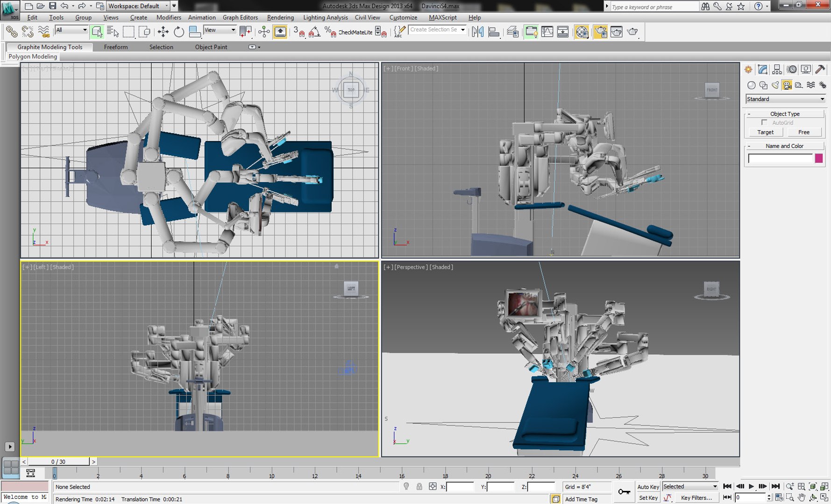Switch to Freeform ribbon tab
Screen dimensions: 831x504
click(x=116, y=47)
